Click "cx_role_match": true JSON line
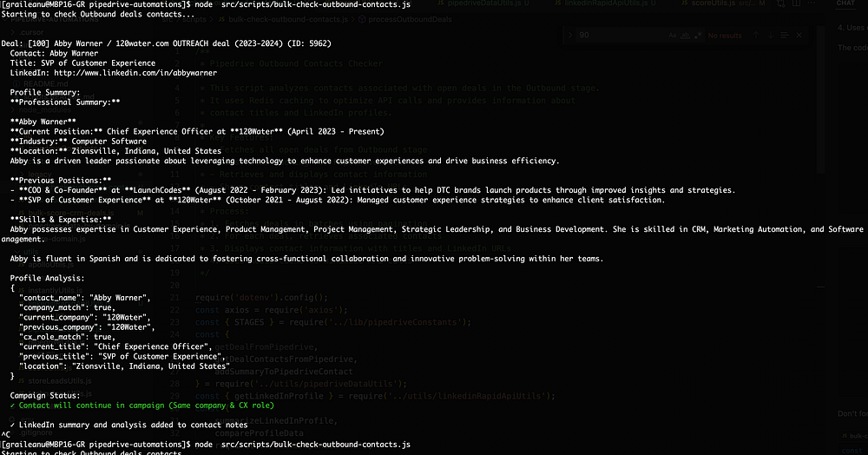Image resolution: width=868 pixels, height=455 pixels. pyautogui.click(x=67, y=337)
